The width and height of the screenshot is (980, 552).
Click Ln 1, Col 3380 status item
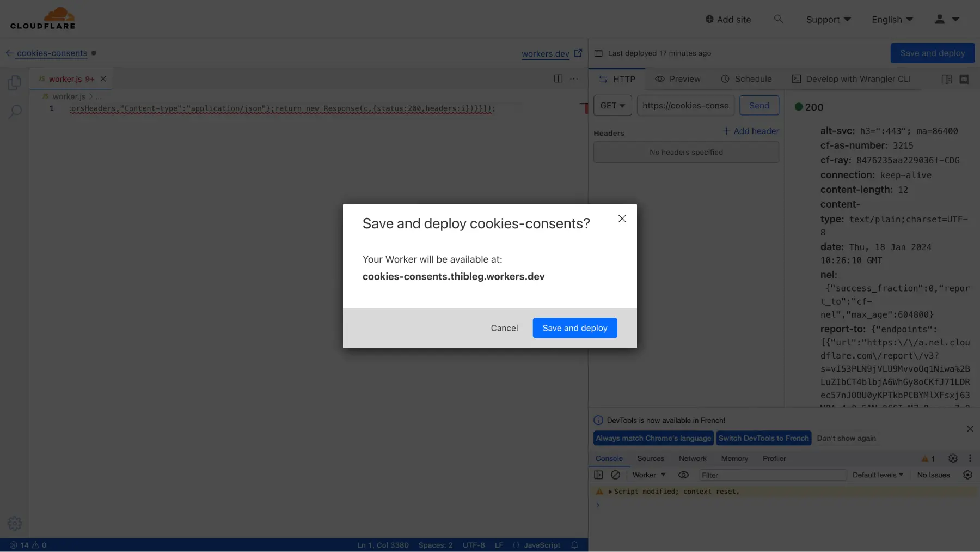[x=383, y=545]
